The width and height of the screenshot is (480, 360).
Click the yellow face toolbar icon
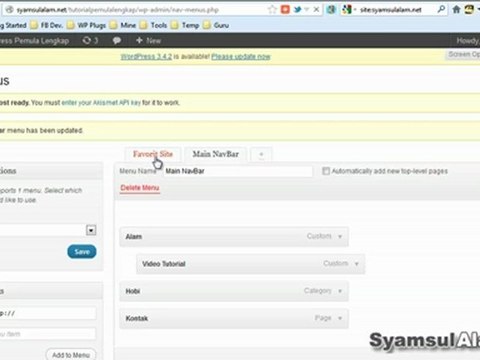(x=469, y=10)
